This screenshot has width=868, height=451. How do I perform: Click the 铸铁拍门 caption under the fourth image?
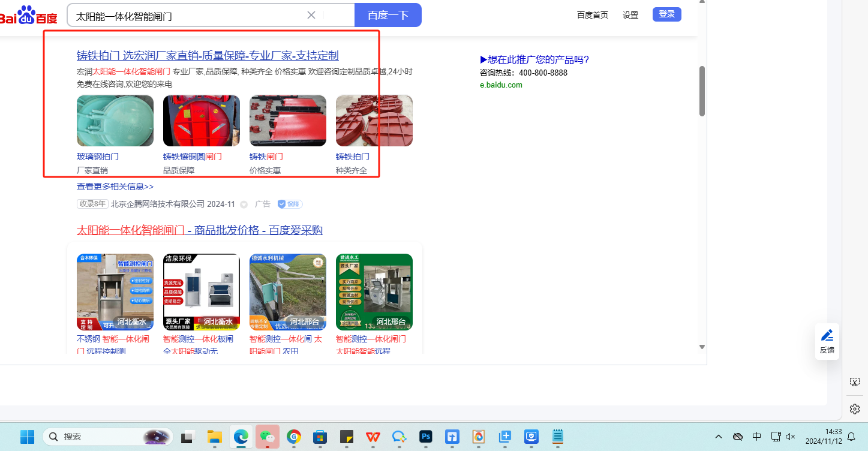353,157
